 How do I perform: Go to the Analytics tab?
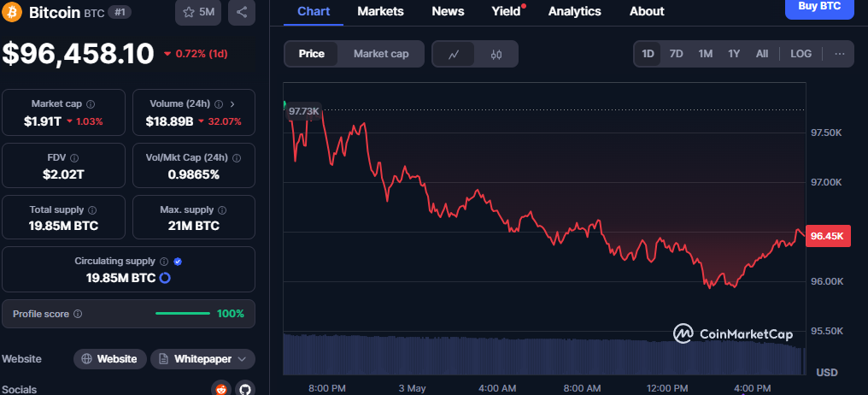coord(575,11)
